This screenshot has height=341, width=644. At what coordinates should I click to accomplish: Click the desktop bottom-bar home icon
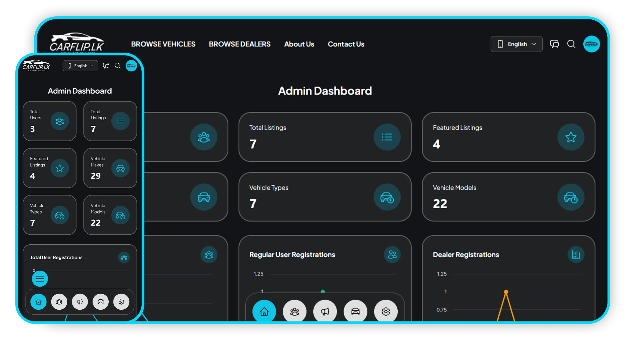[x=264, y=311]
